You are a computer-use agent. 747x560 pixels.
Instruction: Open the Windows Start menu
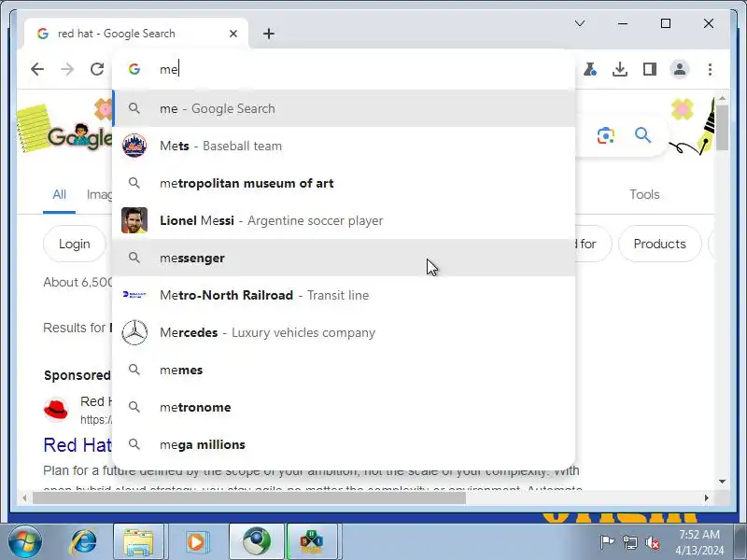coord(24,541)
